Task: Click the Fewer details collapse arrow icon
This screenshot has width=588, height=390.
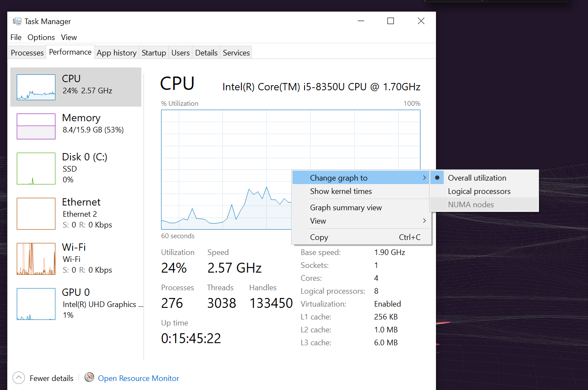Action: (x=19, y=378)
